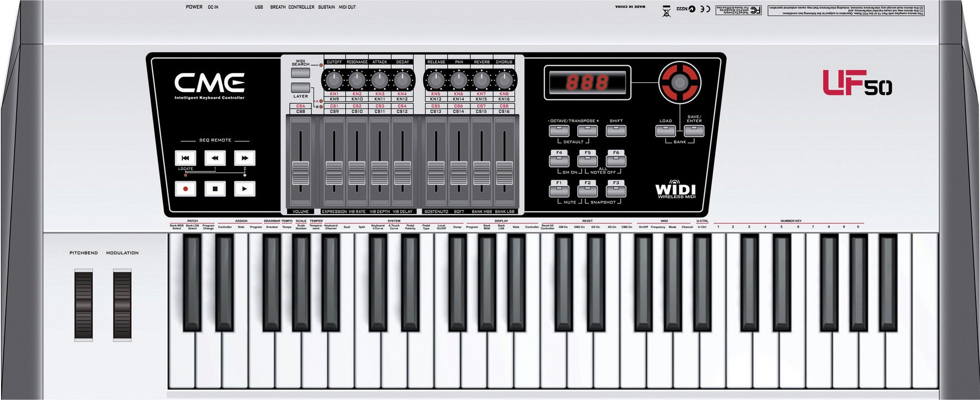The height and width of the screenshot is (400, 980).
Task: Click the CE certification mark
Action: [x=705, y=9]
